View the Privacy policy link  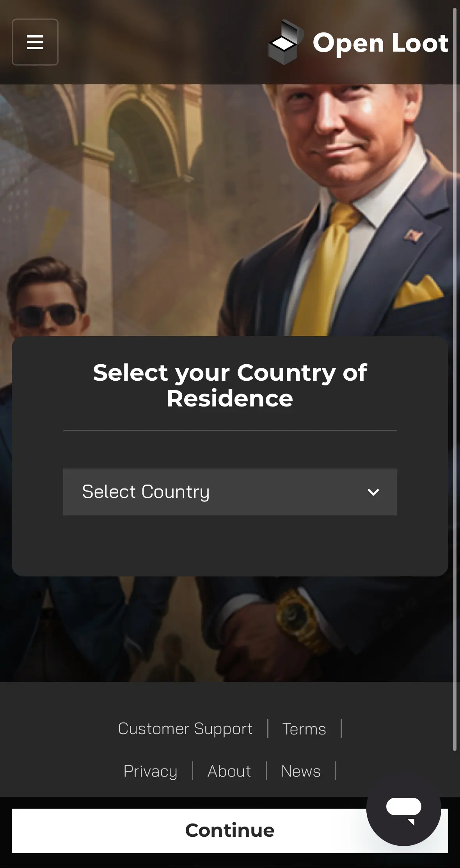tap(150, 771)
